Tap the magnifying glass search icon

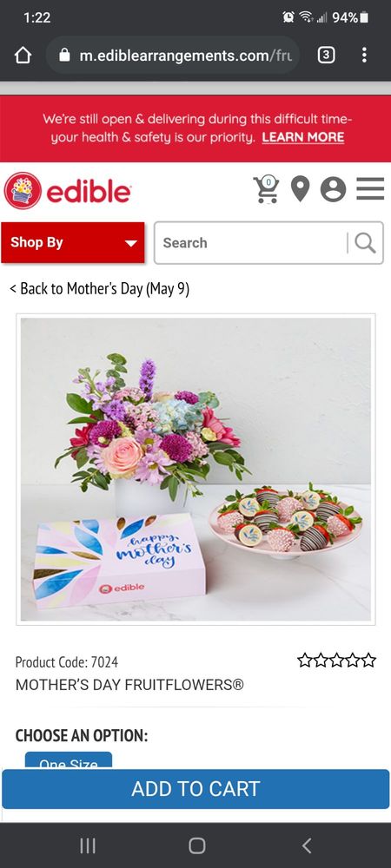pyautogui.click(x=365, y=242)
